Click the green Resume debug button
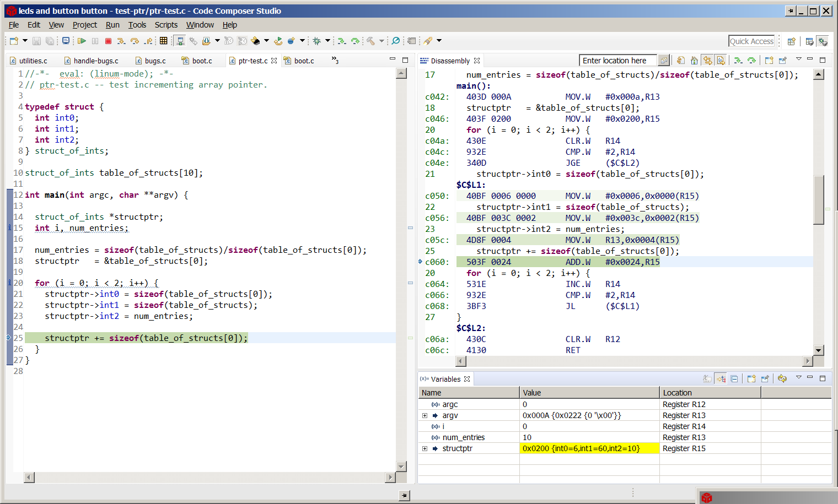The image size is (838, 504). point(82,41)
